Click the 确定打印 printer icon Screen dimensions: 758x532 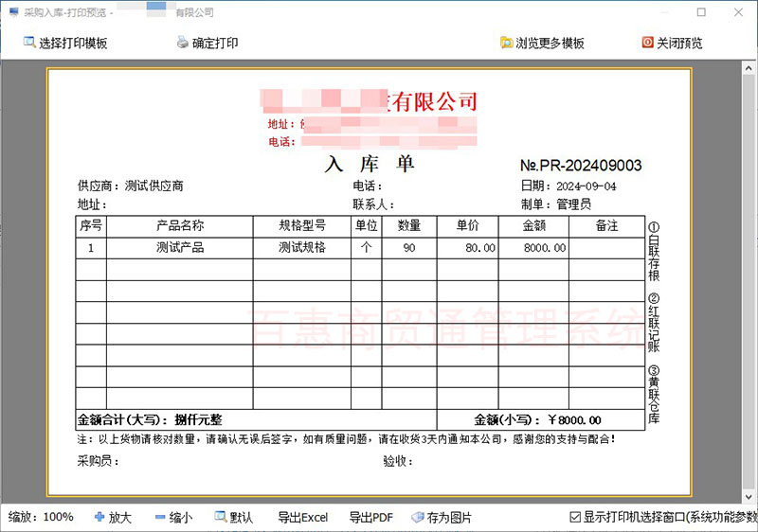[183, 43]
